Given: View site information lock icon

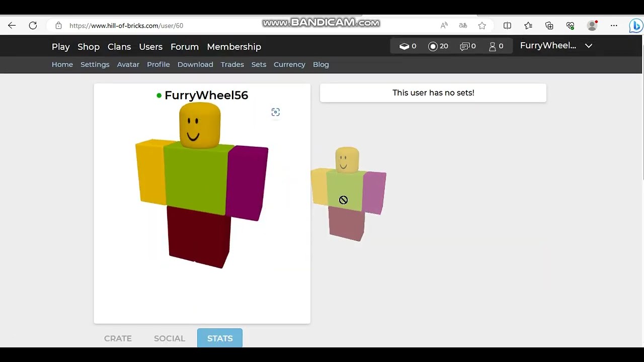Looking at the screenshot, I should (x=58, y=26).
